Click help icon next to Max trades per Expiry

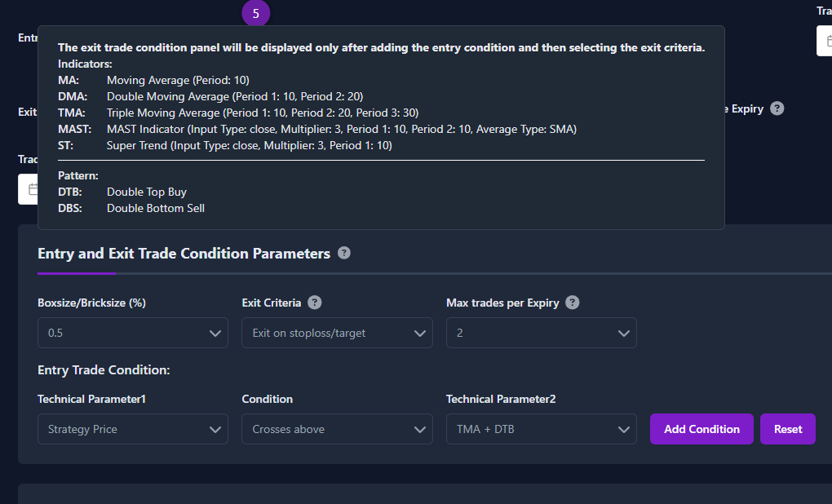click(x=572, y=303)
